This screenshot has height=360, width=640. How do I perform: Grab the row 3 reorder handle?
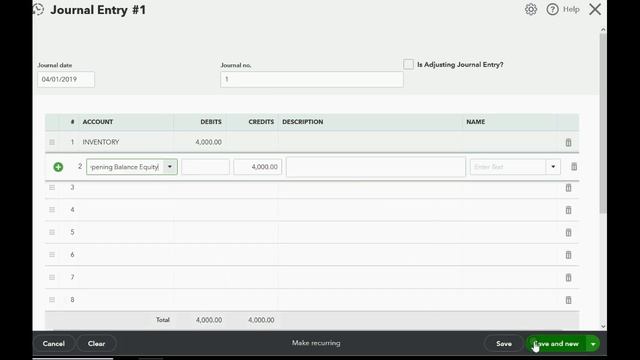pyautogui.click(x=52, y=187)
